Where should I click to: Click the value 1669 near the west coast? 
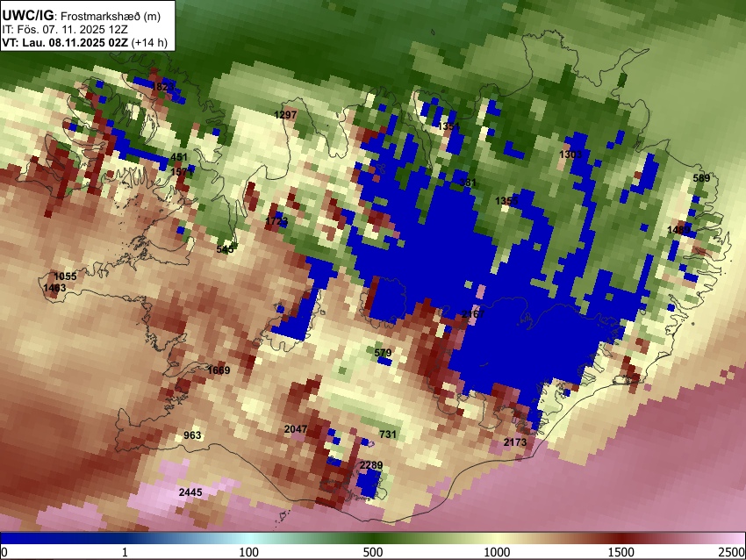219,370
